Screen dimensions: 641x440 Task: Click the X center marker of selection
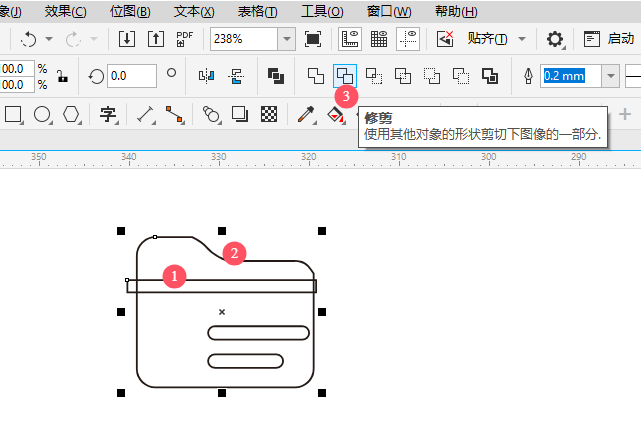coord(222,312)
